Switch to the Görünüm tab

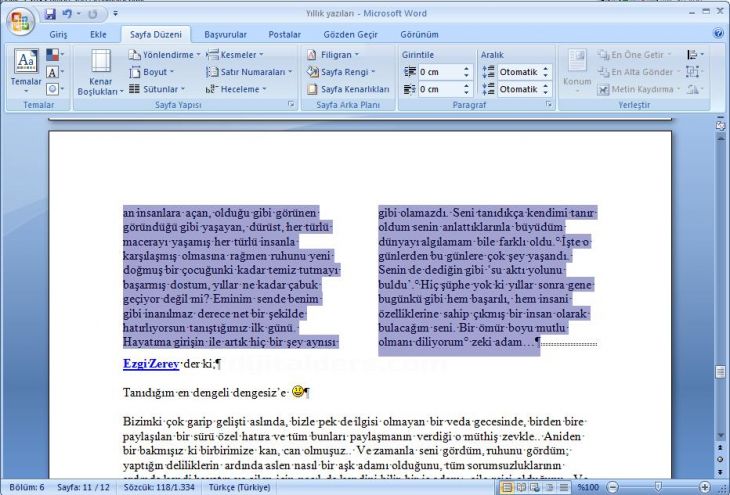point(419,34)
